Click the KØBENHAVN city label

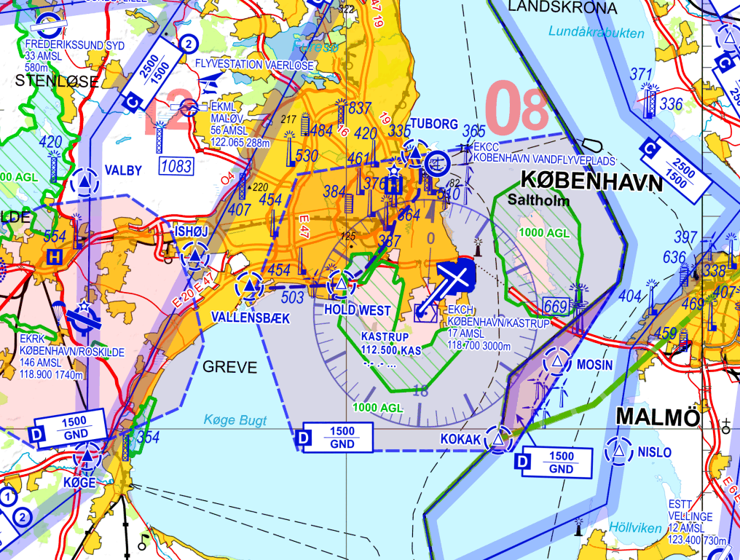(591, 181)
